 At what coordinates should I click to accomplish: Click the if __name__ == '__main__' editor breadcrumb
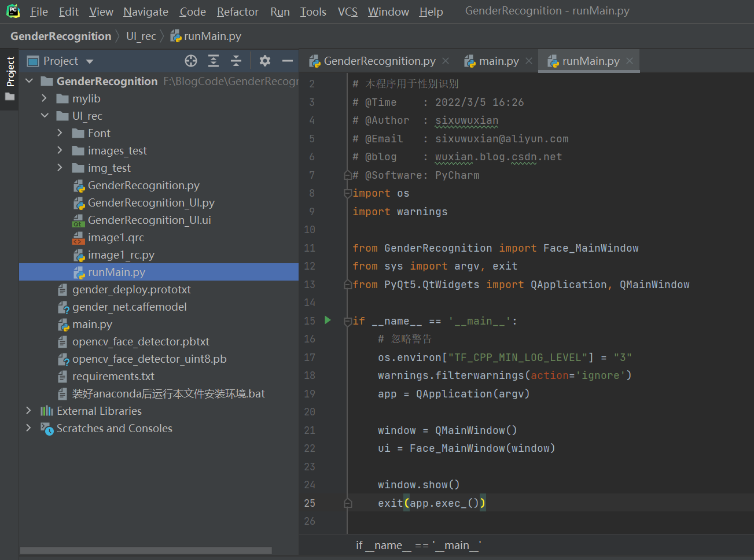[418, 545]
